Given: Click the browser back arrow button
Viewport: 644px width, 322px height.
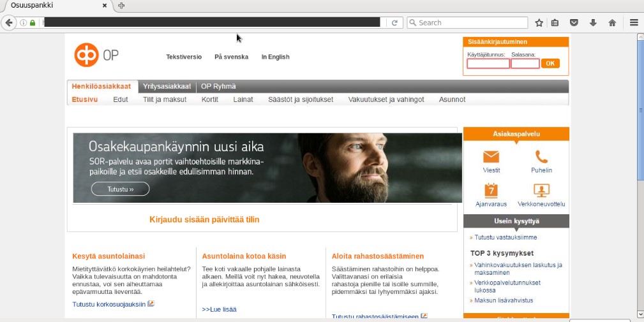Looking at the screenshot, I should click(x=9, y=23).
